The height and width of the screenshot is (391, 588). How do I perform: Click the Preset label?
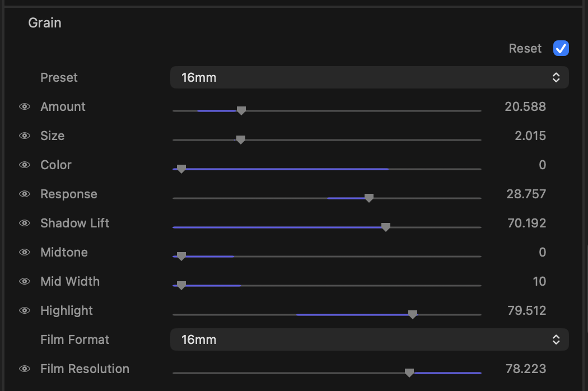[x=59, y=77]
